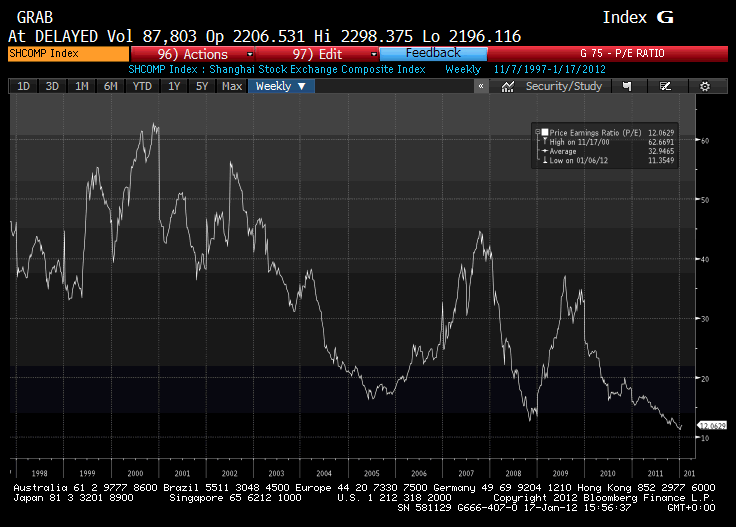The height and width of the screenshot is (527, 736).
Task: Click the last value tag 12.0629
Action: (x=713, y=426)
